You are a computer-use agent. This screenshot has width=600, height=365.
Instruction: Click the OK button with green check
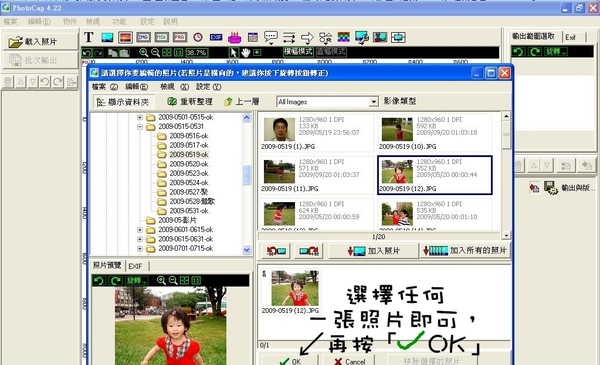(290, 361)
